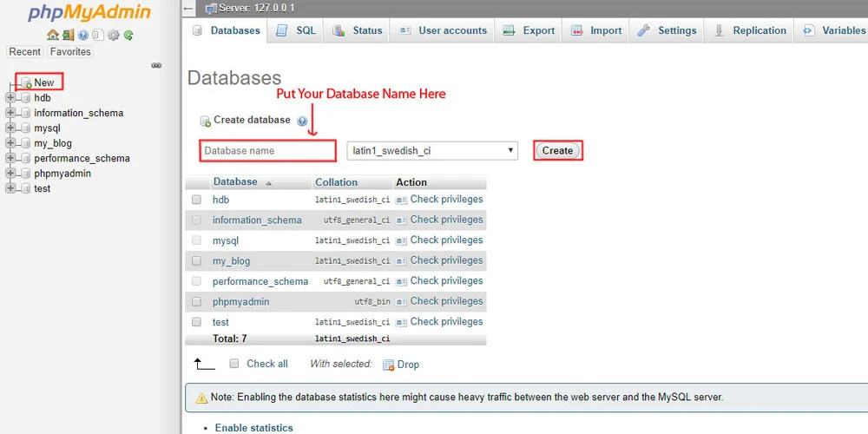Click the Check privileges icon in the my_blog row
The width and height of the screenshot is (868, 434).
[x=401, y=260]
